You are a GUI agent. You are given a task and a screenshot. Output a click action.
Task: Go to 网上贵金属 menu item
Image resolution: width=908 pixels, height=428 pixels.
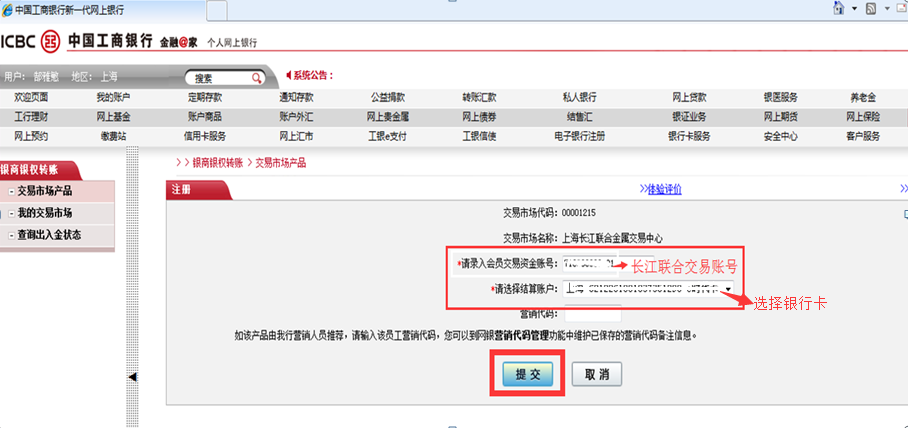pyautogui.click(x=389, y=117)
